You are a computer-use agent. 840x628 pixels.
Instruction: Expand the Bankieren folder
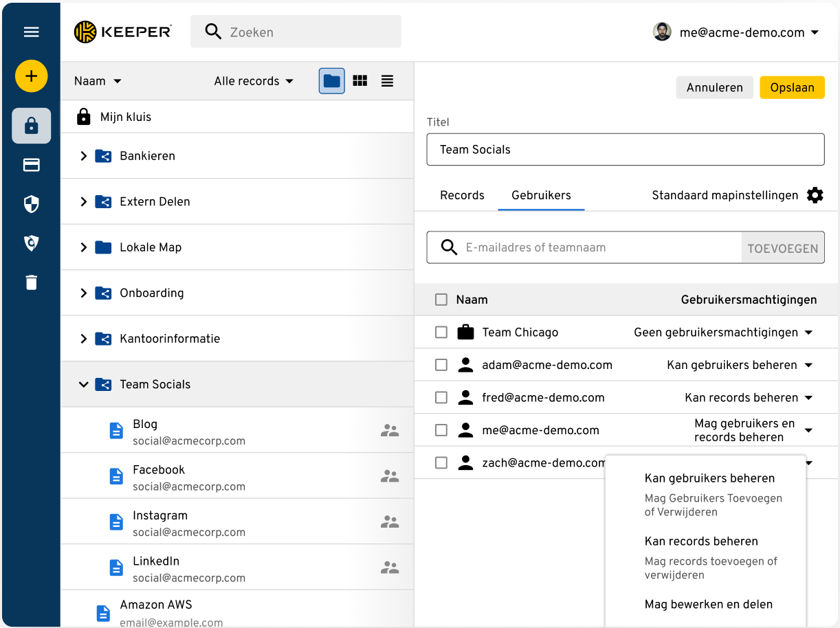click(84, 156)
